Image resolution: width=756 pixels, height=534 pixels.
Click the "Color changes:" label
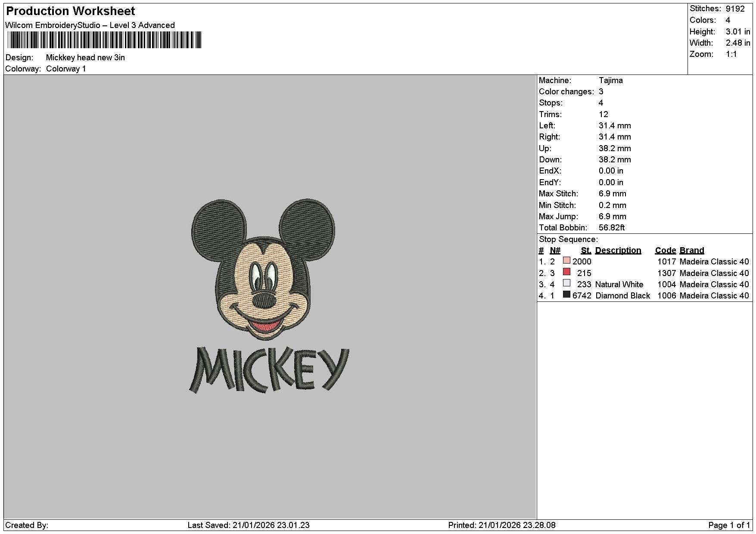566,91
